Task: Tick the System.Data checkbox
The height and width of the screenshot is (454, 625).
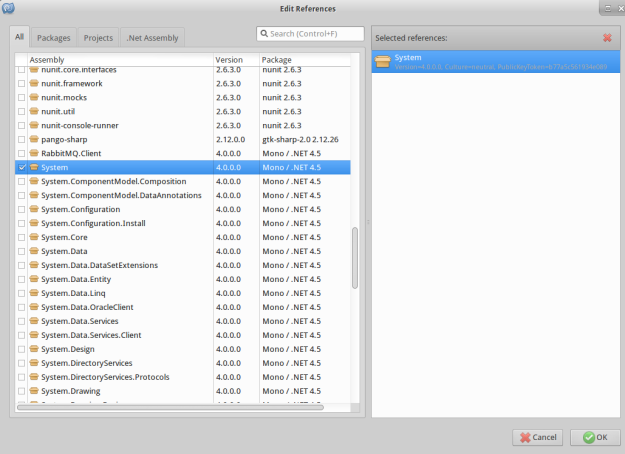Action: 22,251
